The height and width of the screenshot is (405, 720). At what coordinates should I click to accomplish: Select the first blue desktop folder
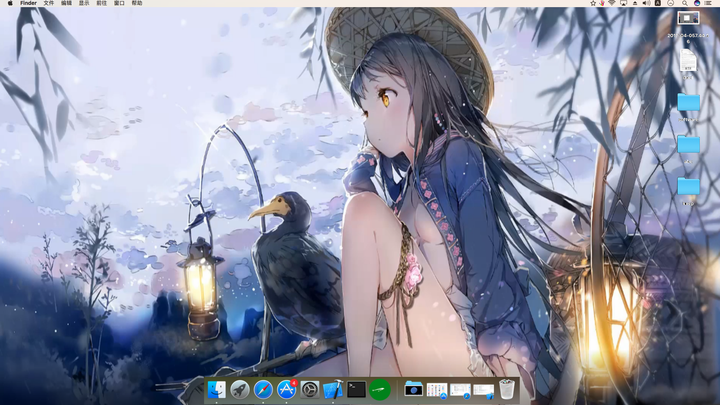(688, 102)
